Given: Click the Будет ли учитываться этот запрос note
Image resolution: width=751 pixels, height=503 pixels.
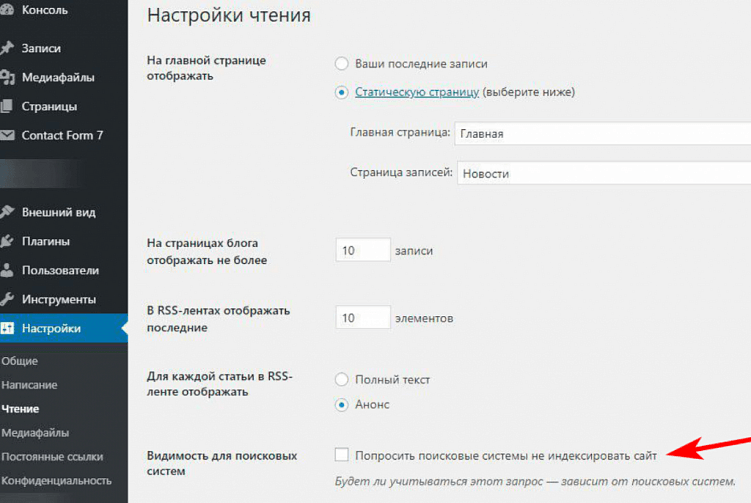Looking at the screenshot, I should click(535, 481).
